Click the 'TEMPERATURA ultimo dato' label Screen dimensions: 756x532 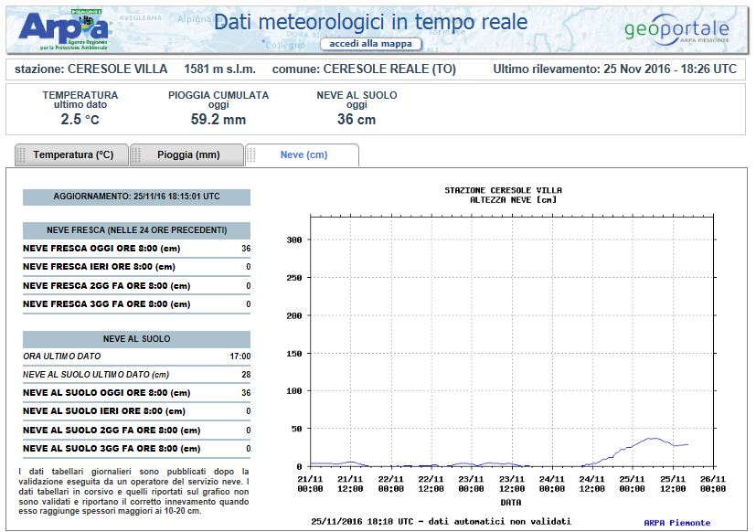click(x=80, y=100)
